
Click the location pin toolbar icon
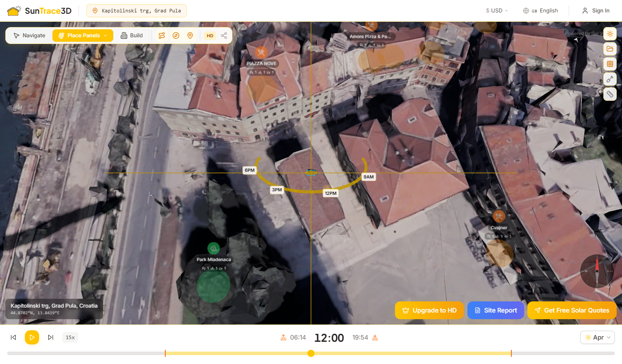pos(190,36)
